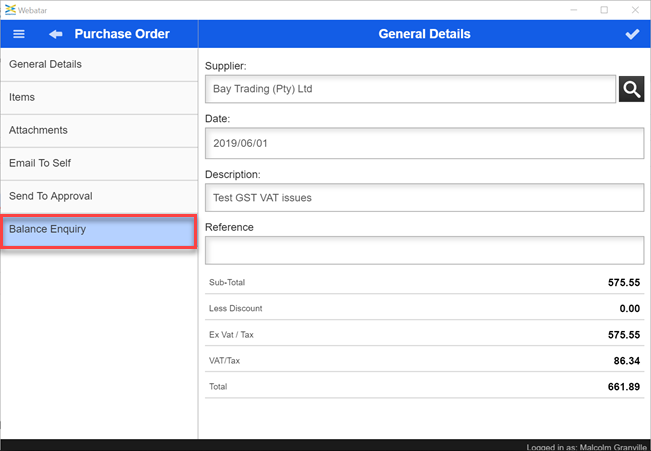Click the VAT/Tax amount row
The width and height of the screenshot is (651, 451).
(424, 360)
